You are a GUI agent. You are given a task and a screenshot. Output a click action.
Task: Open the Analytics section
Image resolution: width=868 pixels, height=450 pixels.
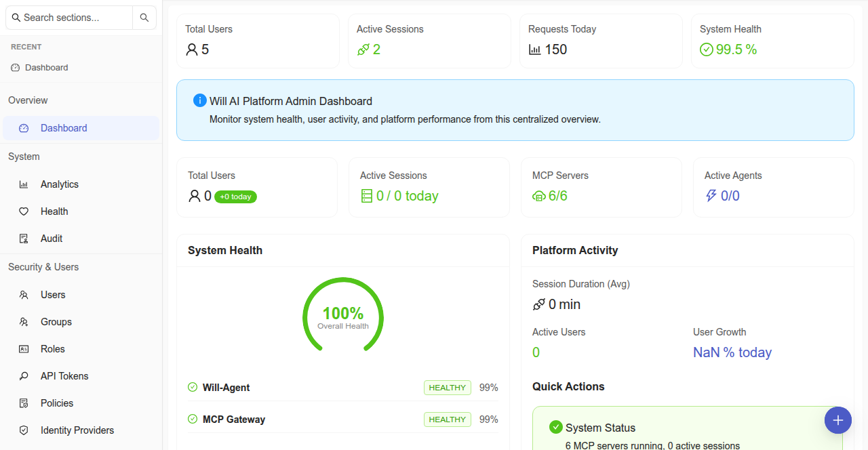click(81, 184)
